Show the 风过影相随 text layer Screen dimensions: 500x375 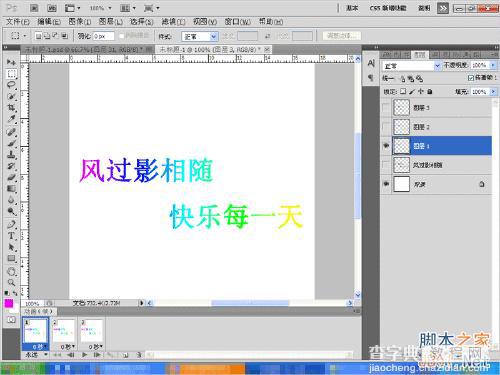point(386,165)
